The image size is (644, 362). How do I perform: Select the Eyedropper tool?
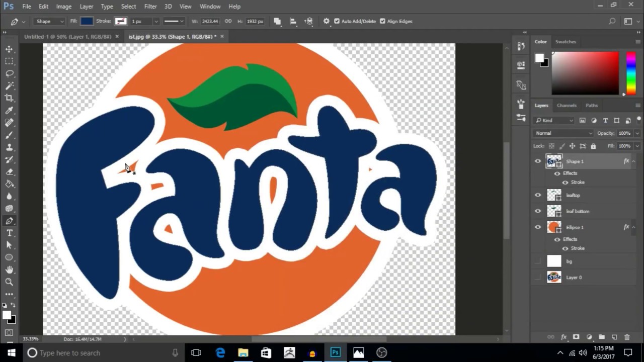pyautogui.click(x=9, y=110)
